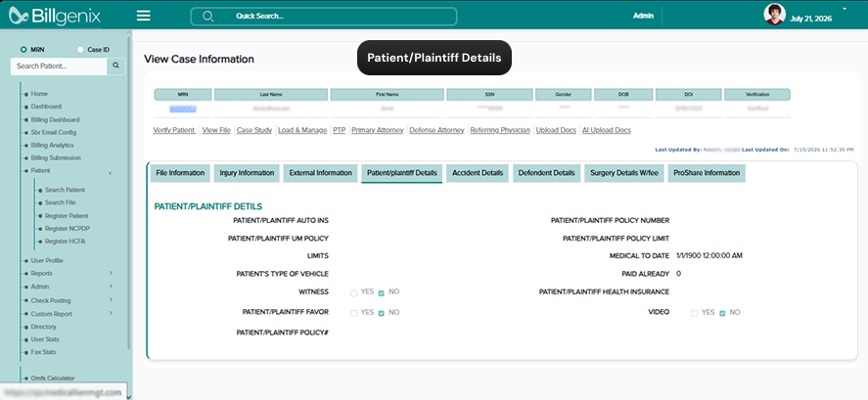This screenshot has width=868, height=400.
Task: Open Fax Stats in sidebar
Action: pyautogui.click(x=43, y=352)
